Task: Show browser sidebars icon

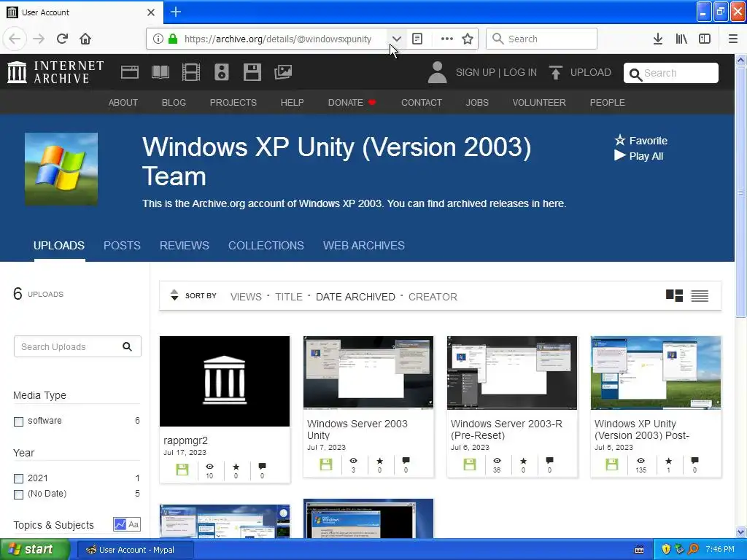Action: point(705,39)
